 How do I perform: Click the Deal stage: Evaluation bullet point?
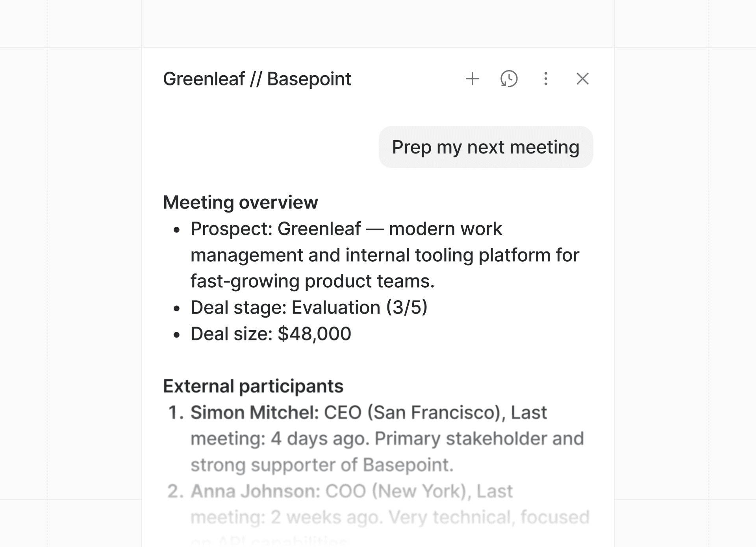[310, 307]
